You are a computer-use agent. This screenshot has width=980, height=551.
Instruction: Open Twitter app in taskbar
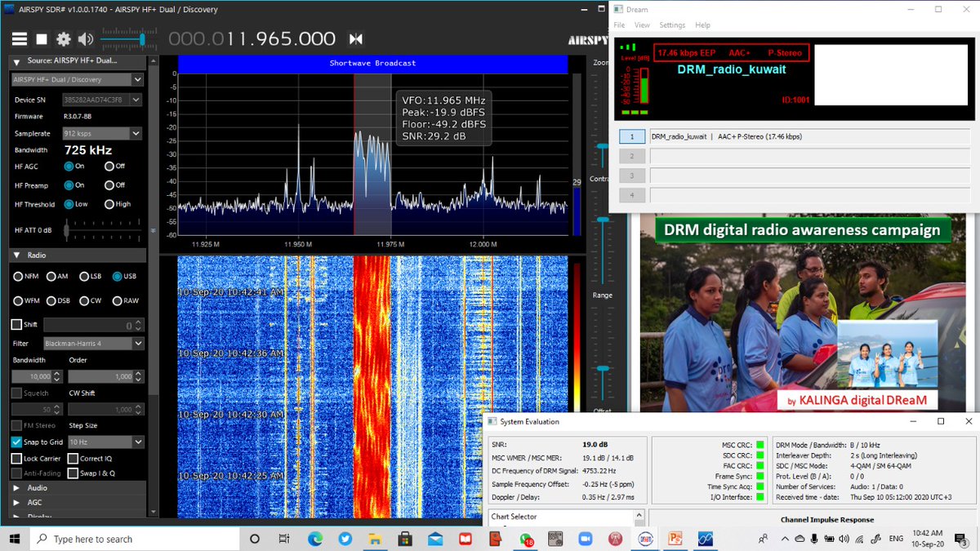click(345, 539)
